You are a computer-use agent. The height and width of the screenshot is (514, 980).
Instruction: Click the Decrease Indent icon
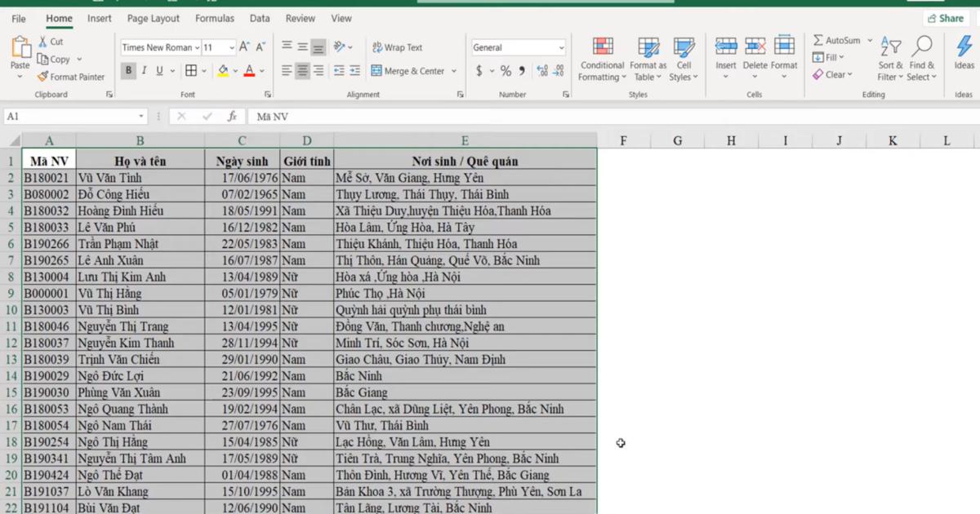tap(339, 71)
